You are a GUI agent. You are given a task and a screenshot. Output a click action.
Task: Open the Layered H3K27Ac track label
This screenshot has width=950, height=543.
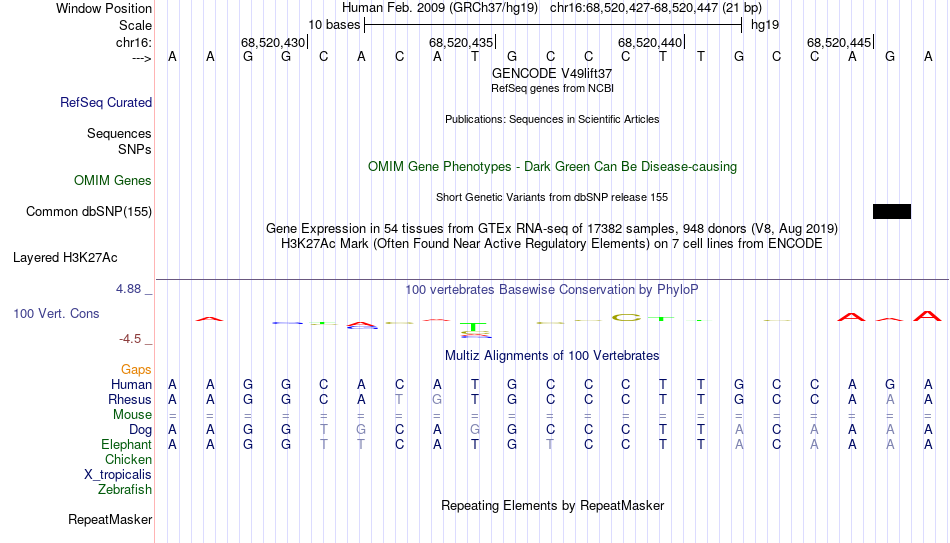click(x=65, y=258)
